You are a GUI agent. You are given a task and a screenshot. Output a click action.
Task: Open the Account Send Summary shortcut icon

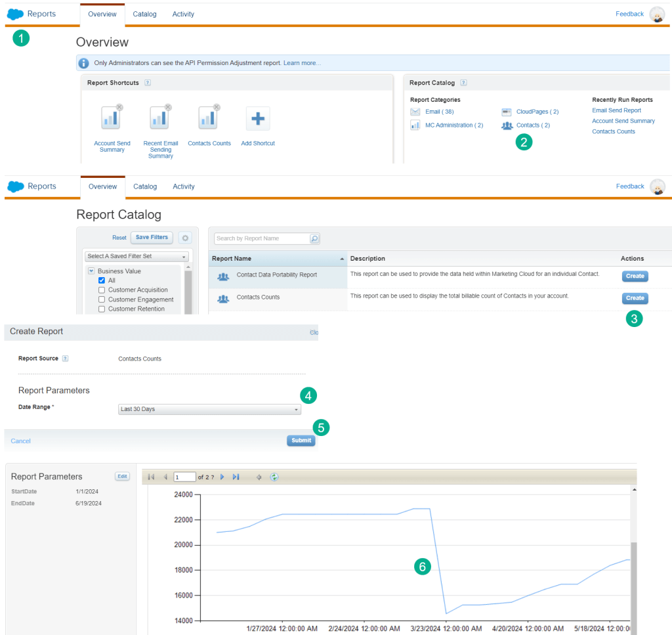[111, 119]
